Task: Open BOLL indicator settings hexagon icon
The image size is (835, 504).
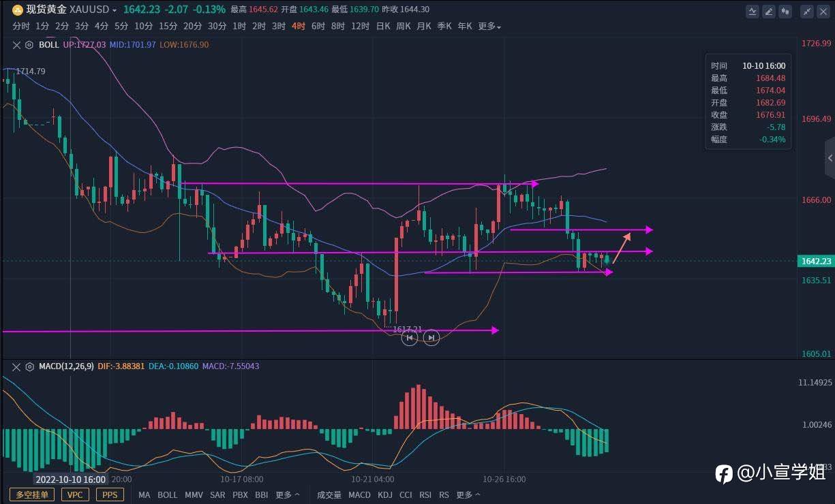Action: [29, 45]
